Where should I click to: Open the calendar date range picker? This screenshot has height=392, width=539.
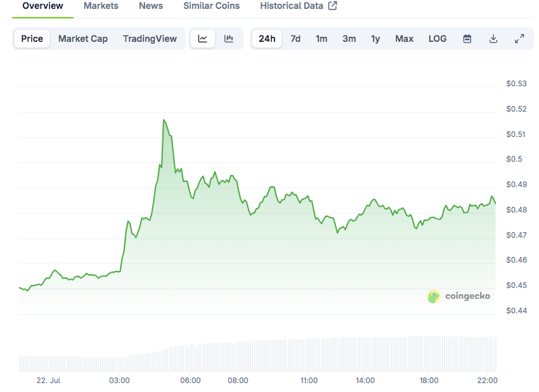467,39
